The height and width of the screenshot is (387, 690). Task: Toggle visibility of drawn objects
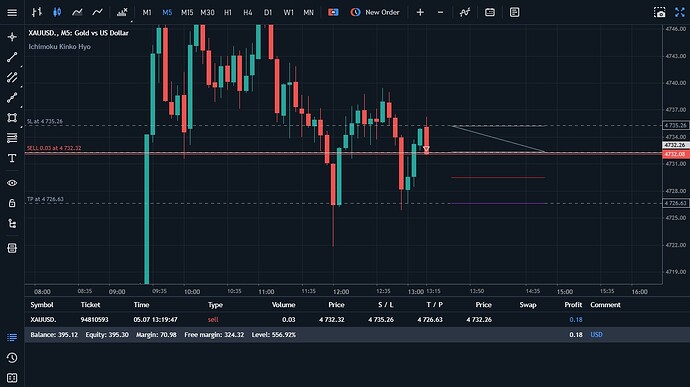pyautogui.click(x=12, y=183)
